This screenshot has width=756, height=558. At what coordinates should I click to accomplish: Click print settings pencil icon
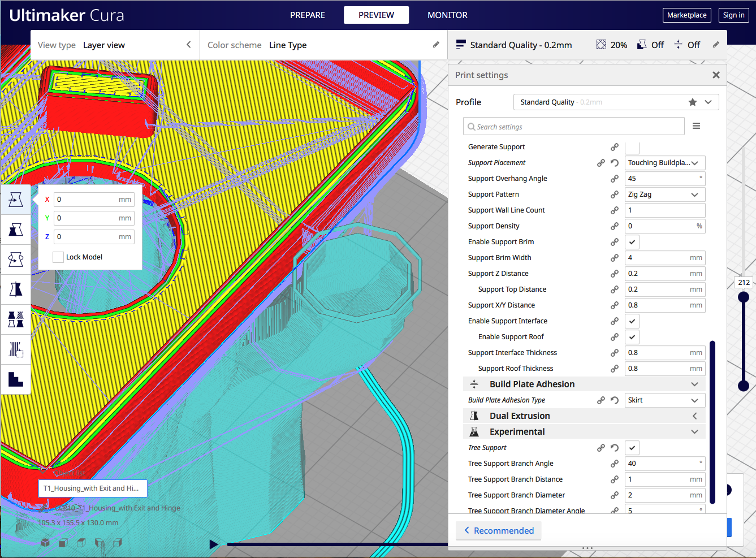pos(716,45)
